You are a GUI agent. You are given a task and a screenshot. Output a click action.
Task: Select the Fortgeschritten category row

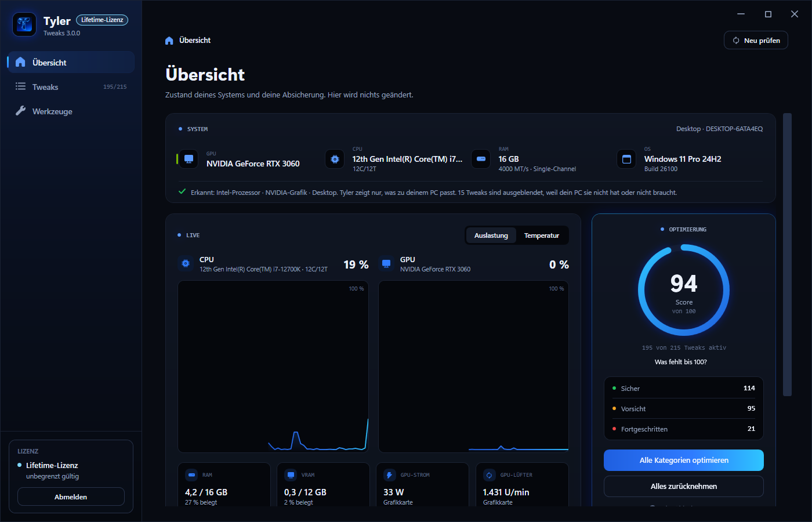click(684, 429)
